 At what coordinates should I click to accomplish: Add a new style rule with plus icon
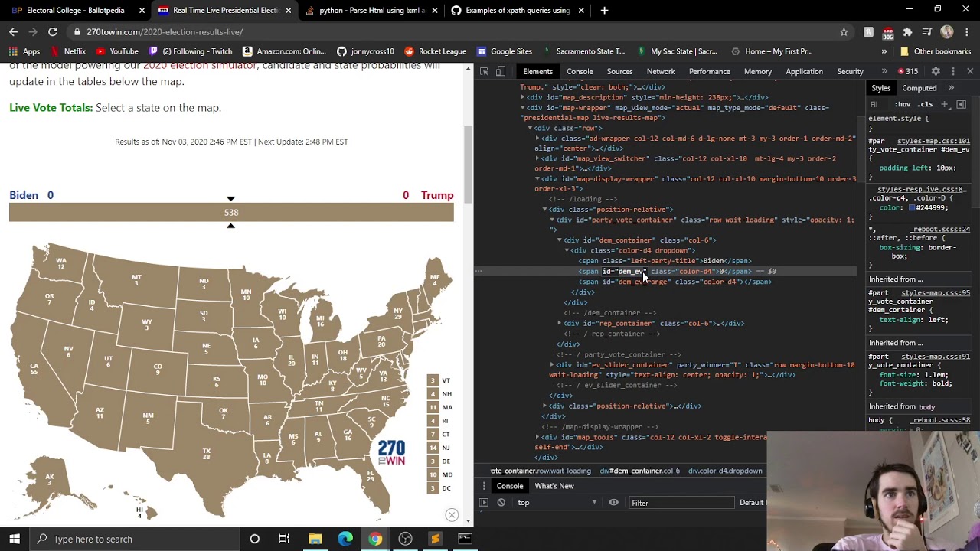[x=945, y=104]
